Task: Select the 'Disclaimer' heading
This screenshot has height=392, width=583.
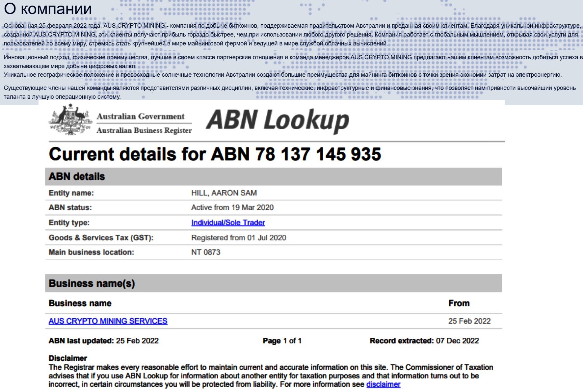Action: (68, 358)
